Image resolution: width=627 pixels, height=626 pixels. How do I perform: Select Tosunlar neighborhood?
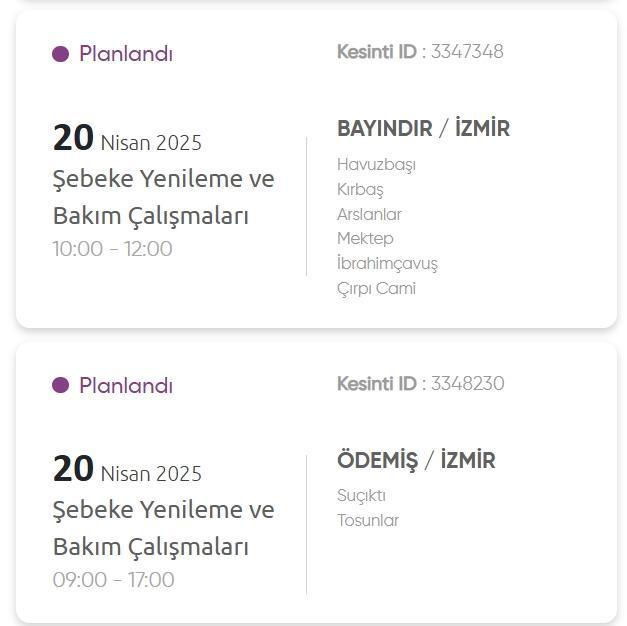click(368, 520)
